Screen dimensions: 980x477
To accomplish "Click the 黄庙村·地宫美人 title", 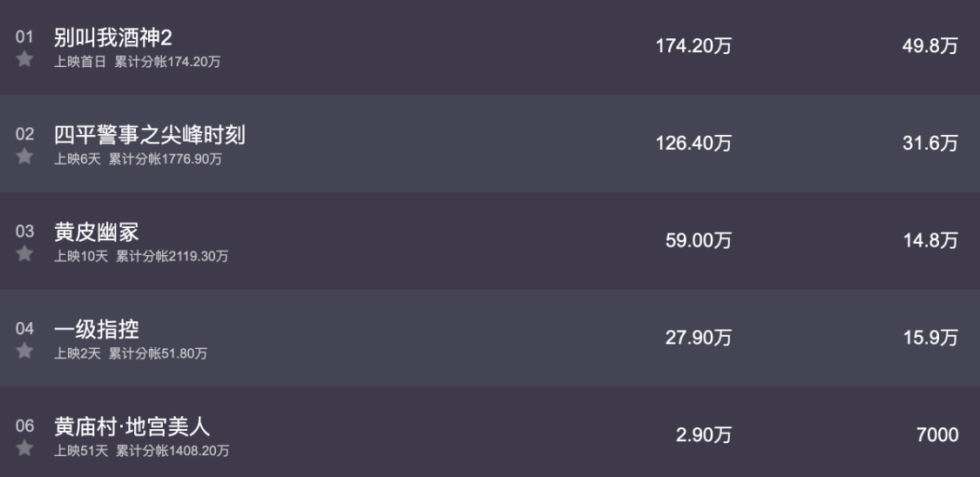I will click(132, 427).
